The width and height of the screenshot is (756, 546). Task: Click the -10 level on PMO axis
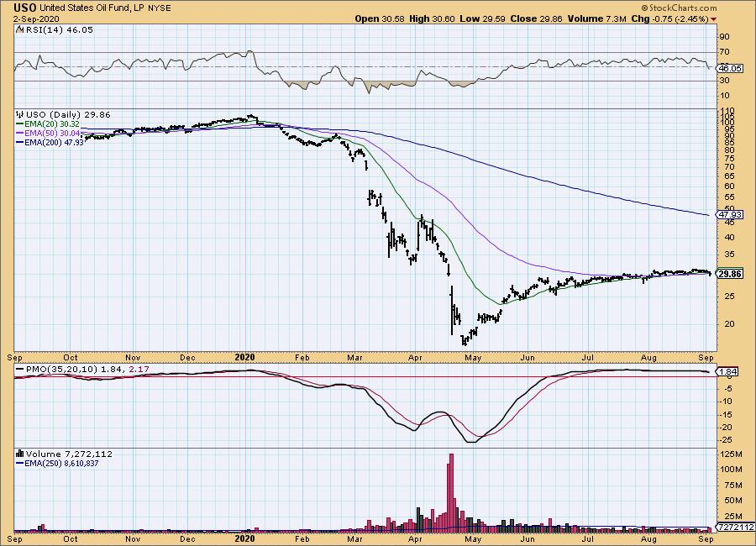point(726,402)
